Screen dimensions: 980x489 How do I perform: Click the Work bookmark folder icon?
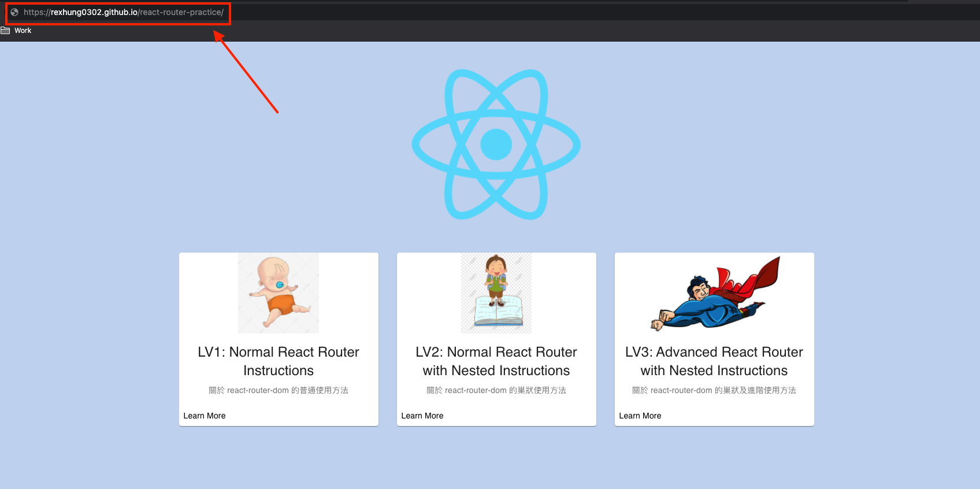click(5, 31)
